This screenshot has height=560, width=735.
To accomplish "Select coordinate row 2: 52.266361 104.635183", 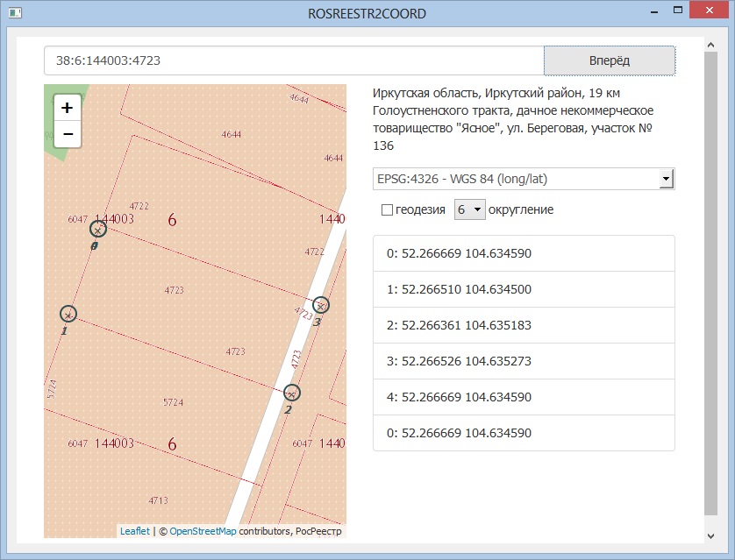I will pyautogui.click(x=524, y=325).
